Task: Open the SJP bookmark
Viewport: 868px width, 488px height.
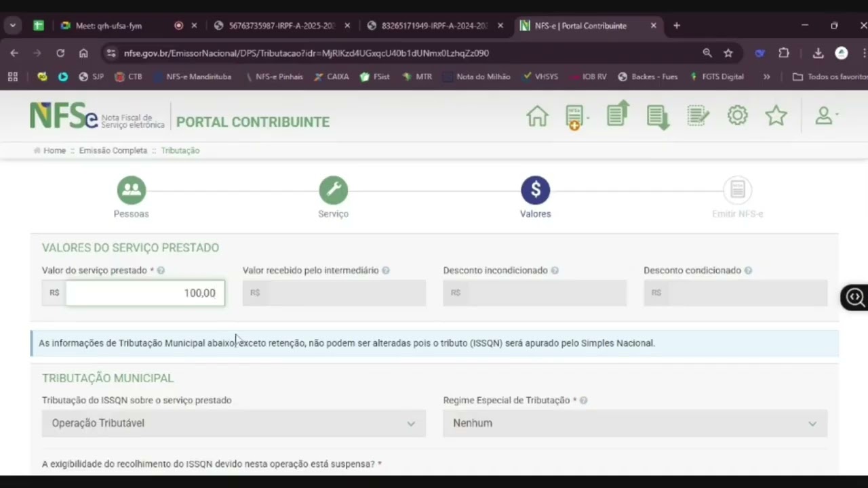Action: pyautogui.click(x=92, y=77)
